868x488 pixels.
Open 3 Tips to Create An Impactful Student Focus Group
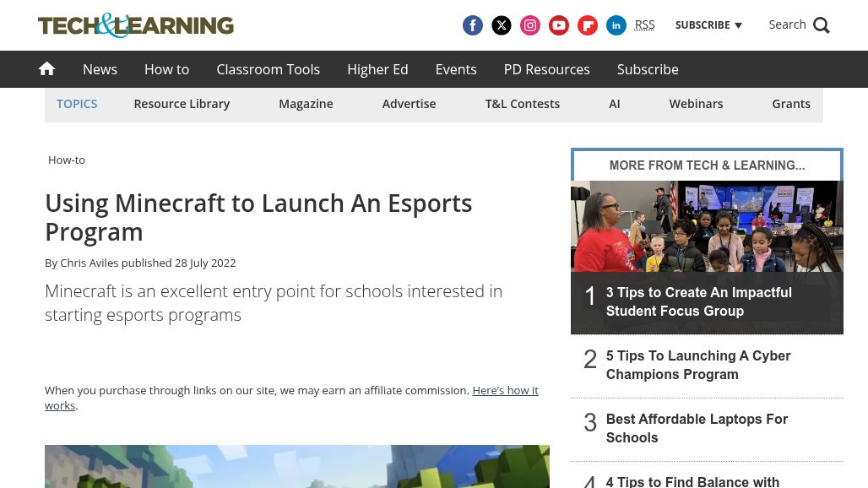pos(698,301)
